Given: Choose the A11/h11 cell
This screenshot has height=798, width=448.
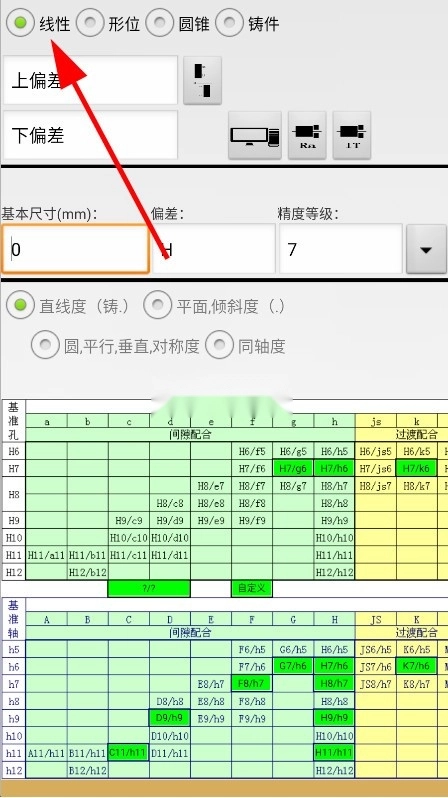Looking at the screenshot, I should (x=46, y=753).
